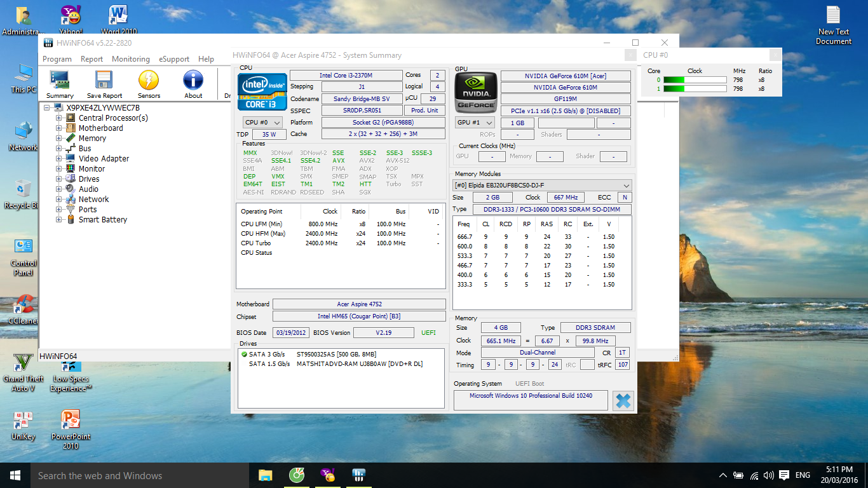Launch Grand Theft Auto V shortcut
The image size is (868, 488).
24,372
